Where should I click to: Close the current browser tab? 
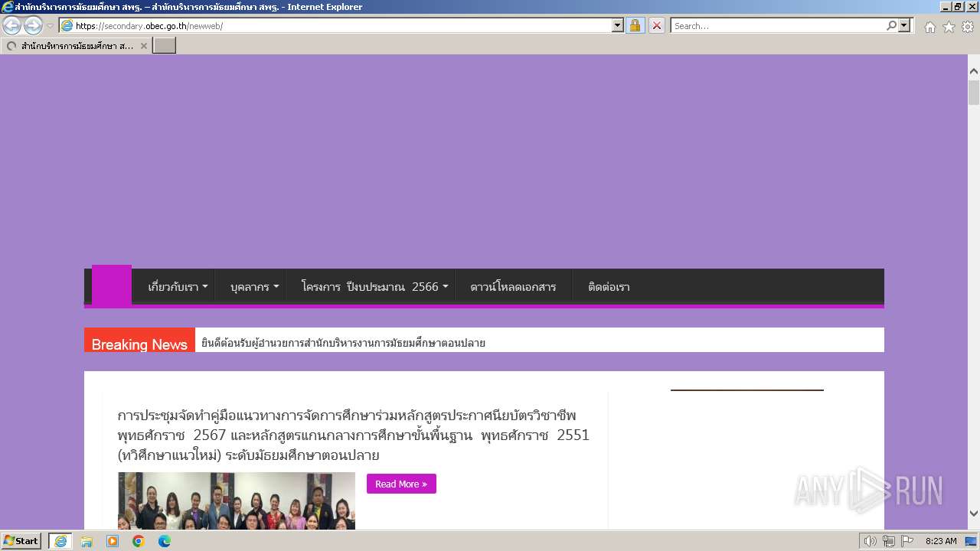143,46
